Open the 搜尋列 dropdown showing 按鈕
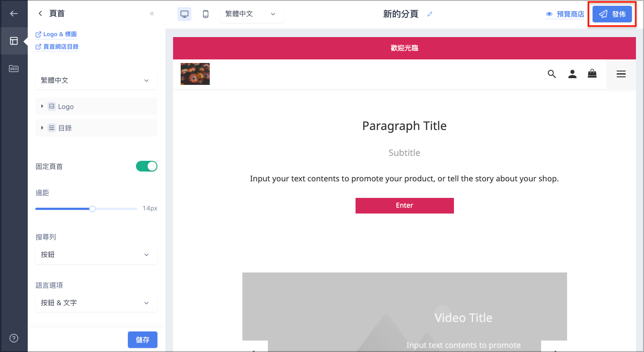The width and height of the screenshot is (644, 352). coord(96,255)
